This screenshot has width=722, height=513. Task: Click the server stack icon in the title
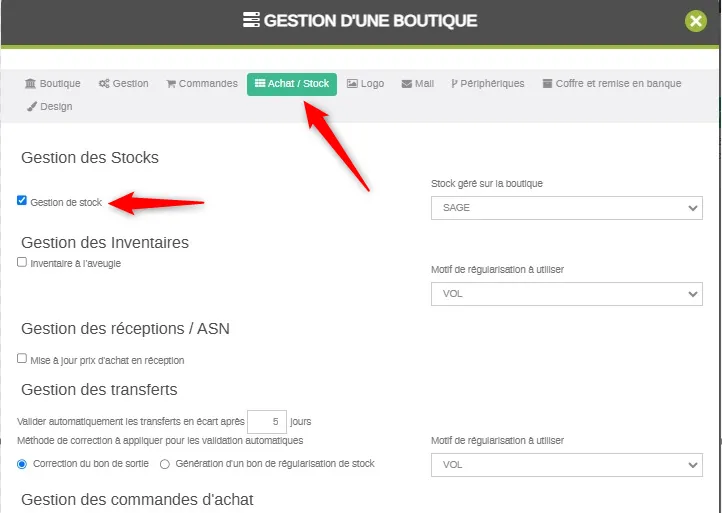pyautogui.click(x=251, y=20)
